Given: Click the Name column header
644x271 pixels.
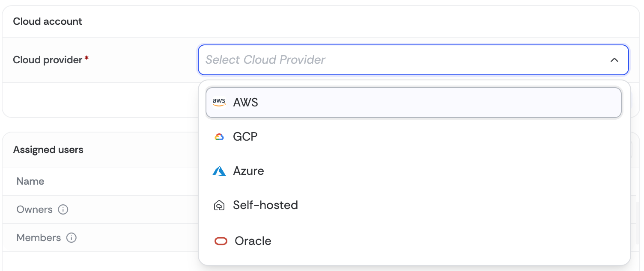Looking at the screenshot, I should (30, 181).
